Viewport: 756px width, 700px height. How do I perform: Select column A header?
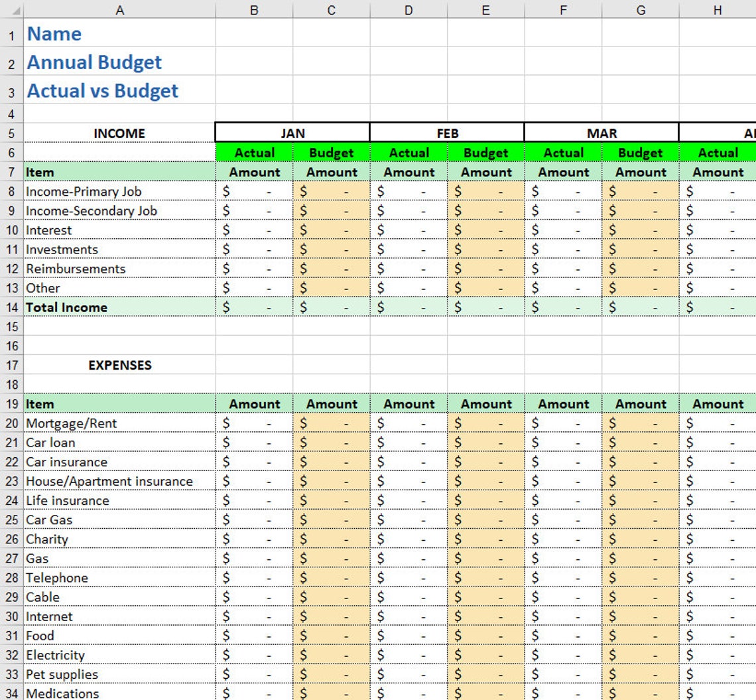pos(119,9)
